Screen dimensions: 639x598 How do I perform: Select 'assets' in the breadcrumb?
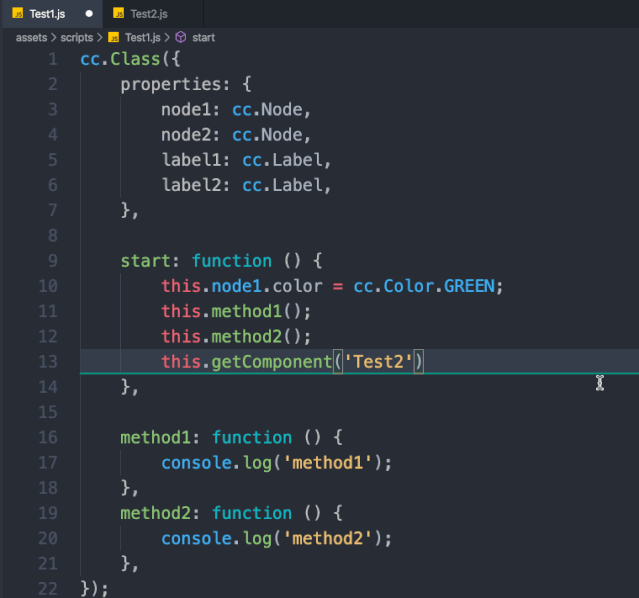[x=31, y=38]
